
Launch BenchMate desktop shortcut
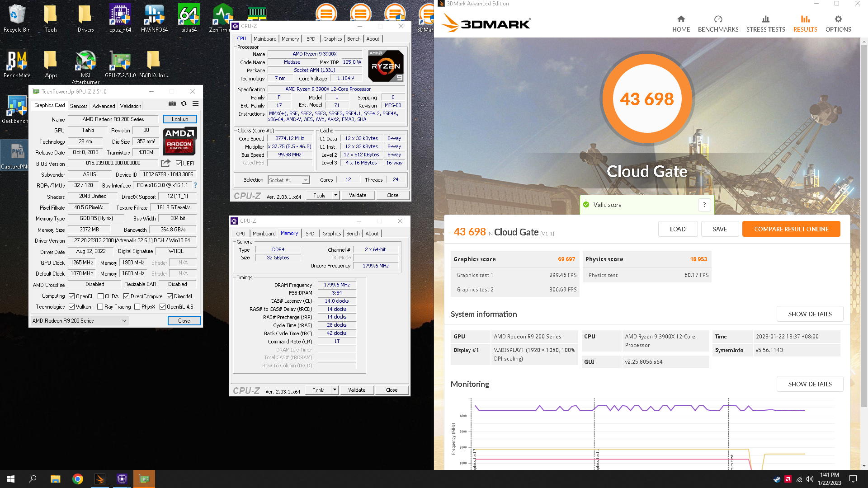[x=17, y=64]
